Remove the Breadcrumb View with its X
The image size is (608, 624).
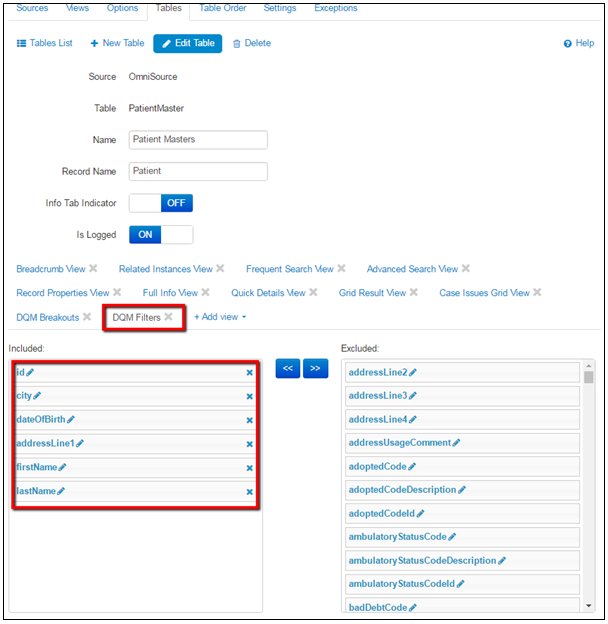point(93,268)
